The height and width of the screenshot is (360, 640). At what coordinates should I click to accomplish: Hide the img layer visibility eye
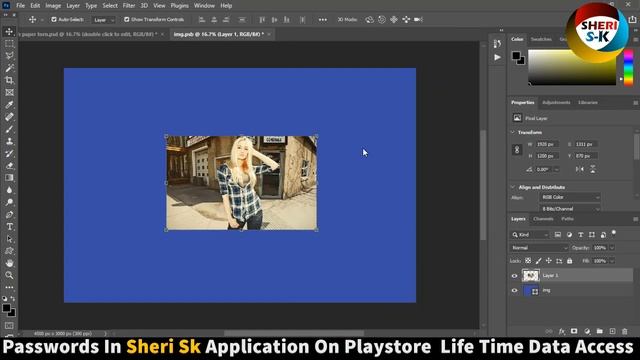(514, 291)
